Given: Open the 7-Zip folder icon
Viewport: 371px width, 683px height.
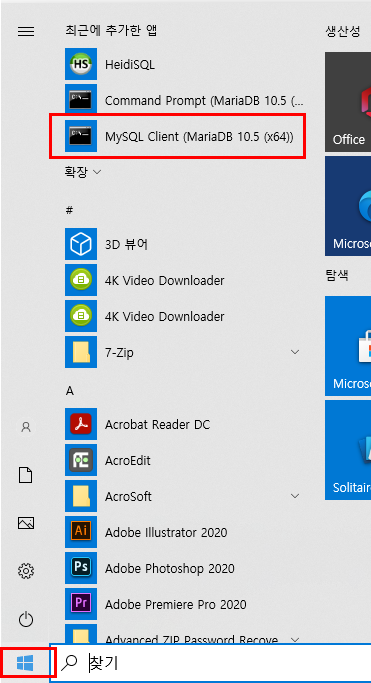Looking at the screenshot, I should click(x=81, y=352).
